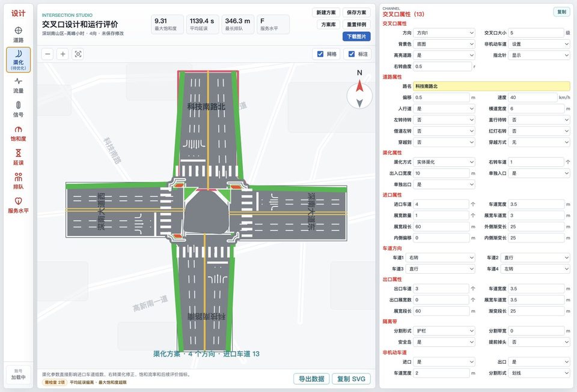Image resolution: width=577 pixels, height=392 pixels.
Task: Click the north compass indicator
Action: pos(359,95)
